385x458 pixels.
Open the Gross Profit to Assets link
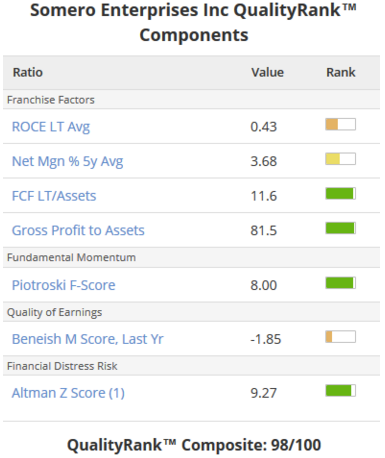point(78,230)
